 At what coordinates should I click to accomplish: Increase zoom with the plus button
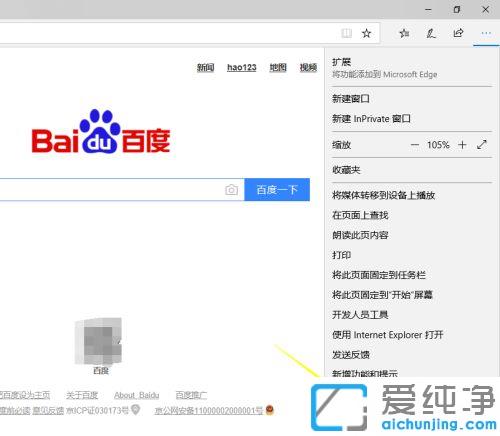(x=462, y=145)
